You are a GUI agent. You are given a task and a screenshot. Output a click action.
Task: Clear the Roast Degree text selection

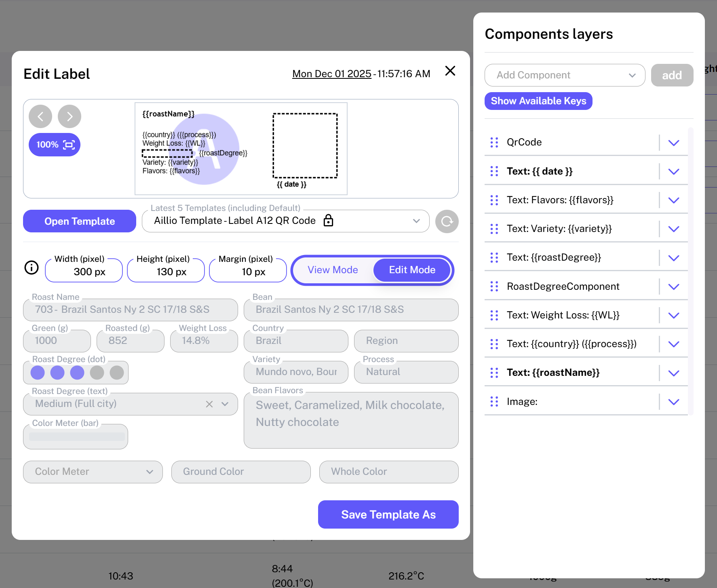click(x=209, y=404)
